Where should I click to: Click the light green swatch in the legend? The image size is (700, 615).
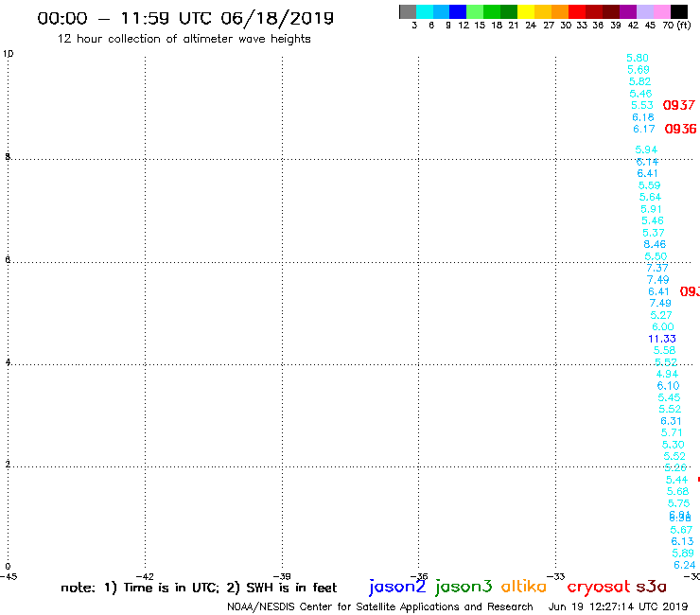475,11
